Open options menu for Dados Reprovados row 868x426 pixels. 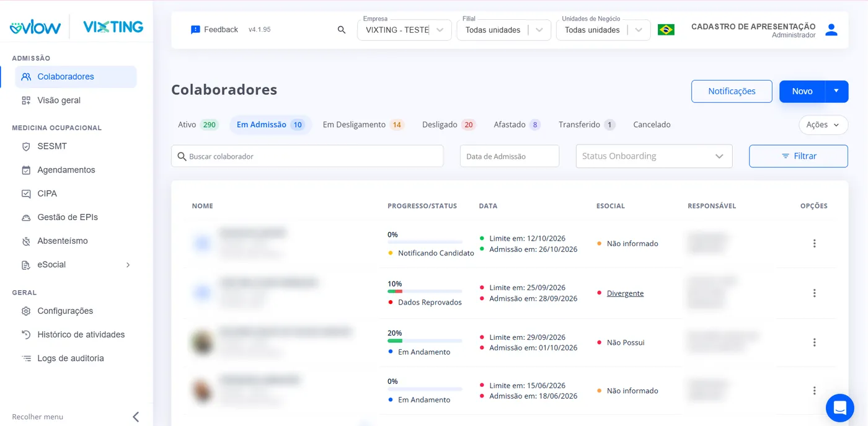[x=814, y=293]
